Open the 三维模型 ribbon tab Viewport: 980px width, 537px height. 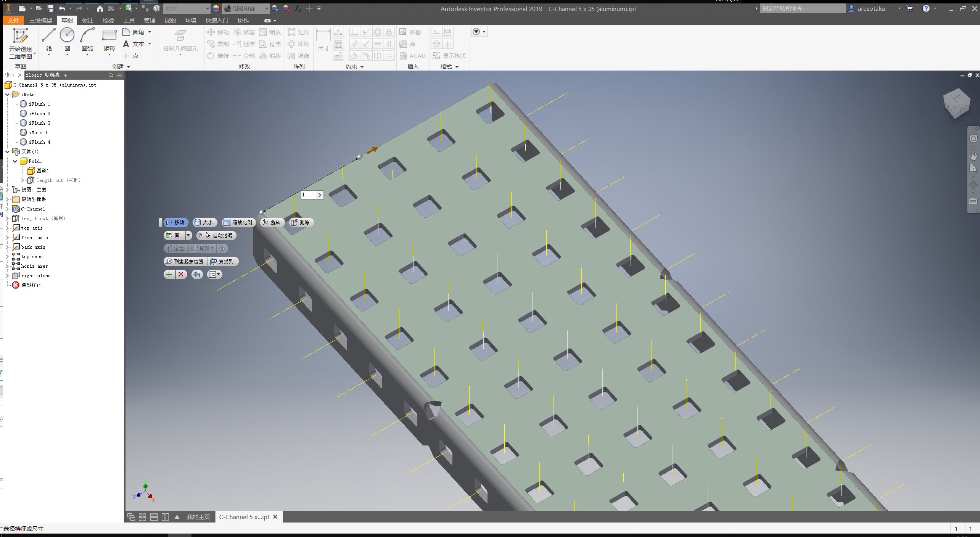coord(40,20)
